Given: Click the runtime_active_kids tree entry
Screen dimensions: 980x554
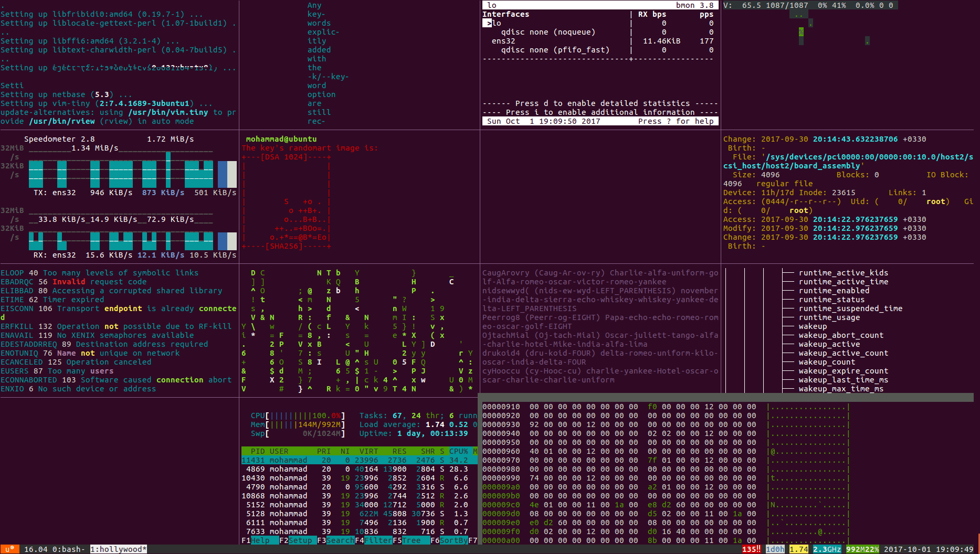Looking at the screenshot, I should pos(843,273).
